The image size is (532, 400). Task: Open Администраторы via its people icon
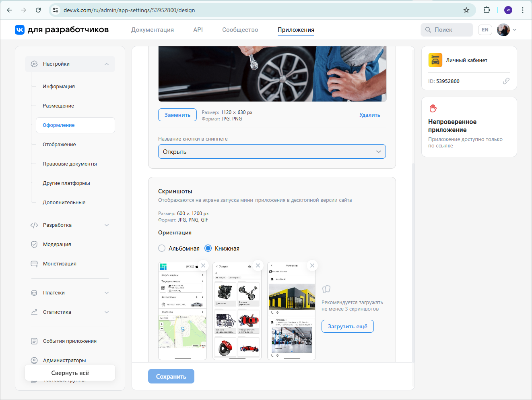[34, 360]
